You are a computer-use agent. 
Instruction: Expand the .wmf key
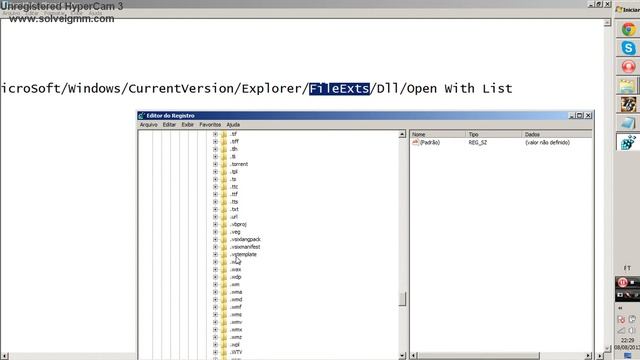pos(215,307)
